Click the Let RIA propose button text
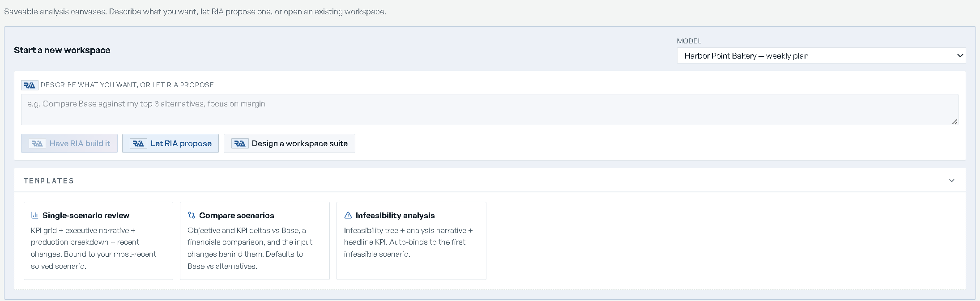The height and width of the screenshot is (301, 980). [181, 144]
